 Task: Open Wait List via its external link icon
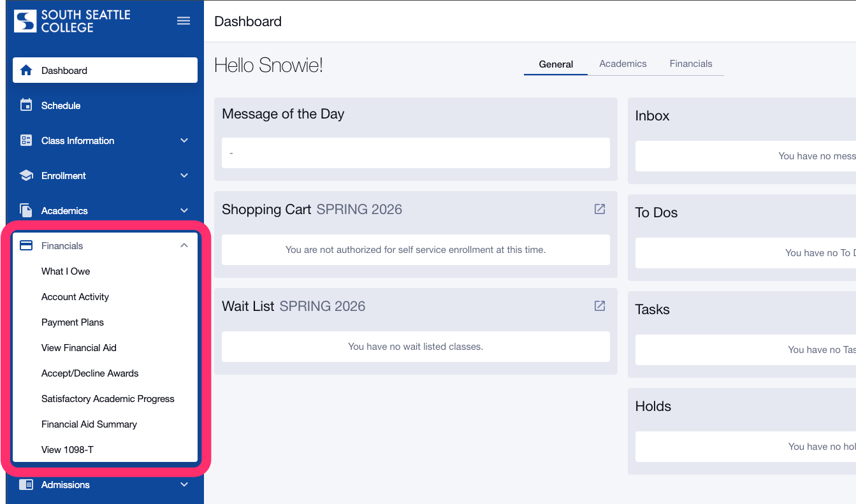click(599, 306)
